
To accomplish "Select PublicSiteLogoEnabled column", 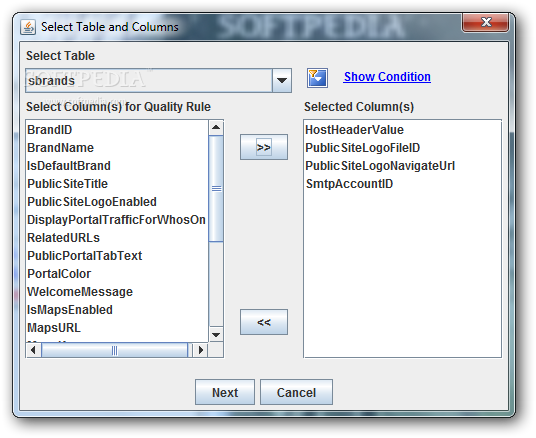I will (x=117, y=202).
